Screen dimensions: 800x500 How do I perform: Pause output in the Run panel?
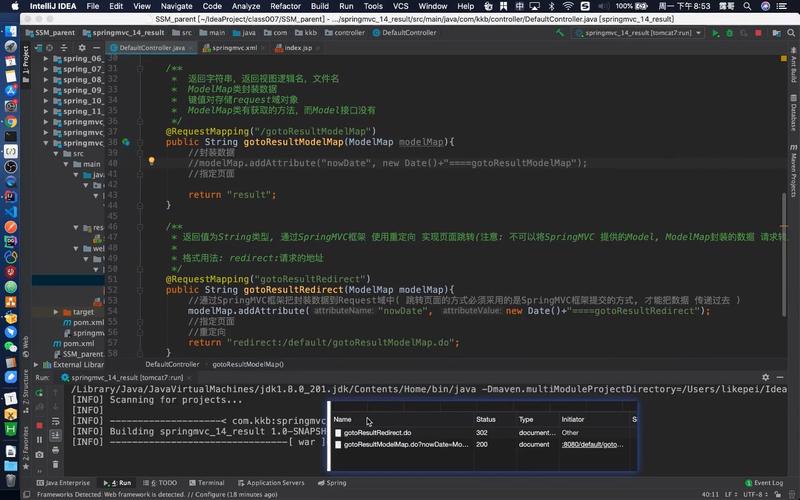(x=39, y=439)
